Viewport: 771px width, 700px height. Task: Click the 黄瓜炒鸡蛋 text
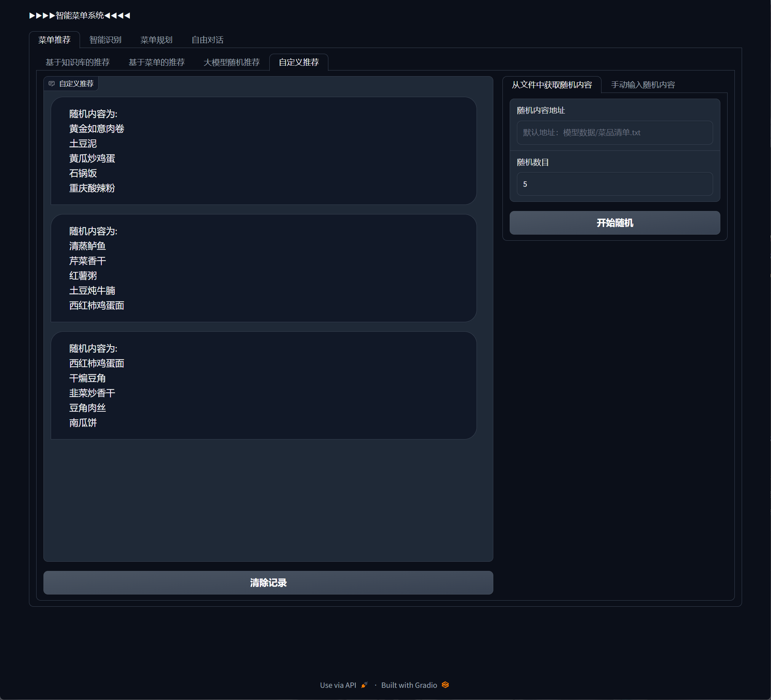(92, 159)
